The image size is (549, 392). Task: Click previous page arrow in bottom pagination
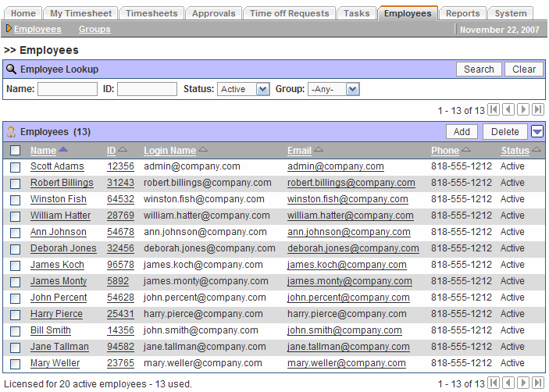(x=509, y=383)
